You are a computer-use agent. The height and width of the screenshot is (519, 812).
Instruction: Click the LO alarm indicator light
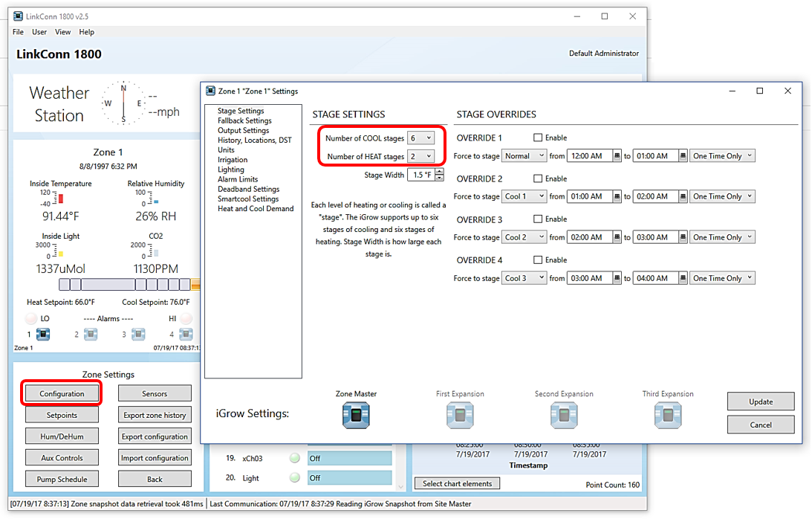(32, 318)
